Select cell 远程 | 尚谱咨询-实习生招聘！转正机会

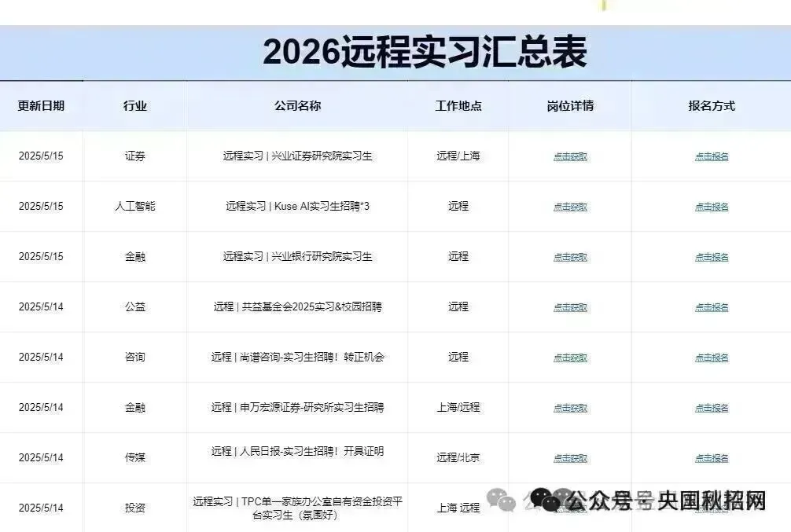(x=297, y=357)
